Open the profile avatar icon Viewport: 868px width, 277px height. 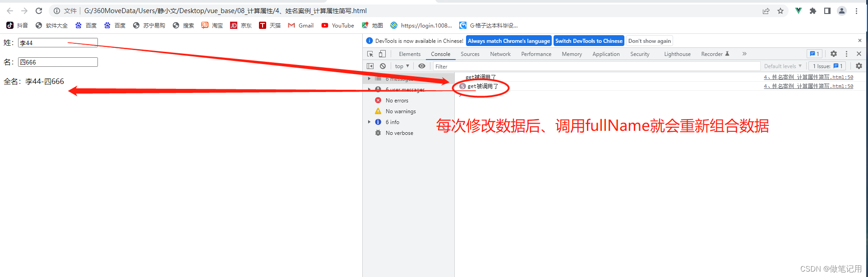coord(842,11)
